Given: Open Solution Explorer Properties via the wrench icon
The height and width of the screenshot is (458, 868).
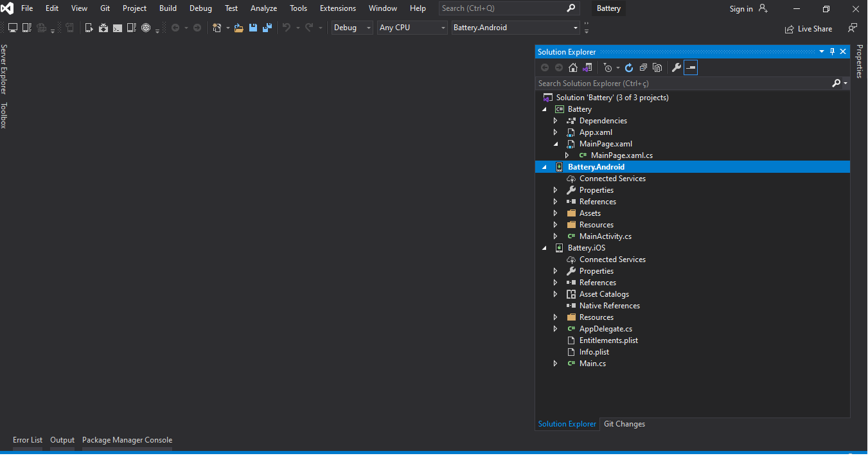Looking at the screenshot, I should (x=677, y=67).
